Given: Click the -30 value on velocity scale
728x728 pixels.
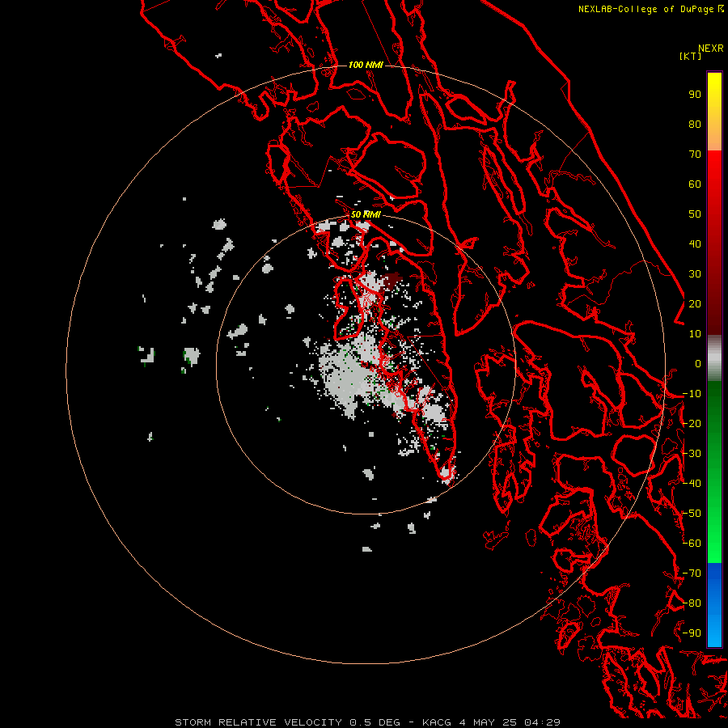Looking at the screenshot, I should tap(692, 454).
